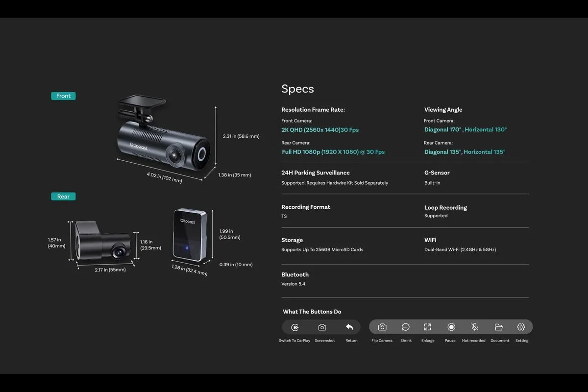The height and width of the screenshot is (392, 588).
Task: Click 'Full HD 1080p (1920 X 1080) @ 30 Fps'
Action: coord(333,152)
